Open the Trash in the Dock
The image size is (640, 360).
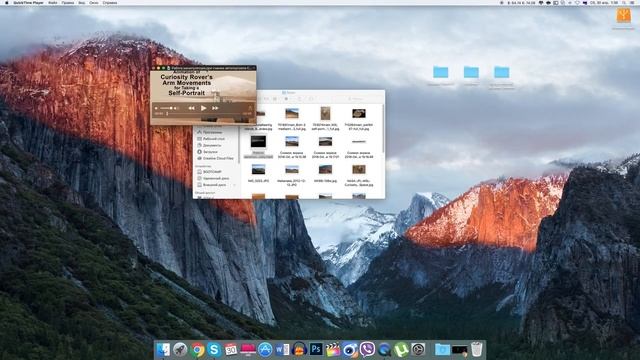point(476,350)
